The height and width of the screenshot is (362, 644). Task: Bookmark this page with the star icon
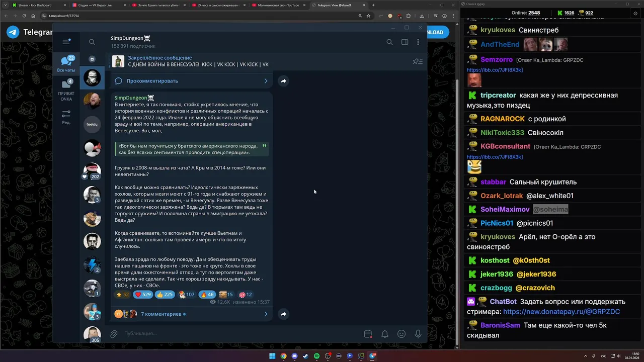point(368,16)
